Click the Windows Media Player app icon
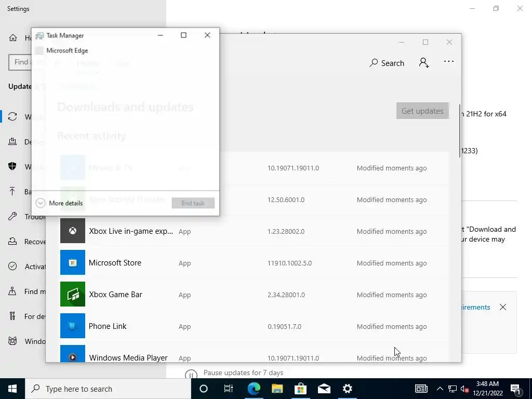Viewport: 532px width, 399px height. point(73,353)
